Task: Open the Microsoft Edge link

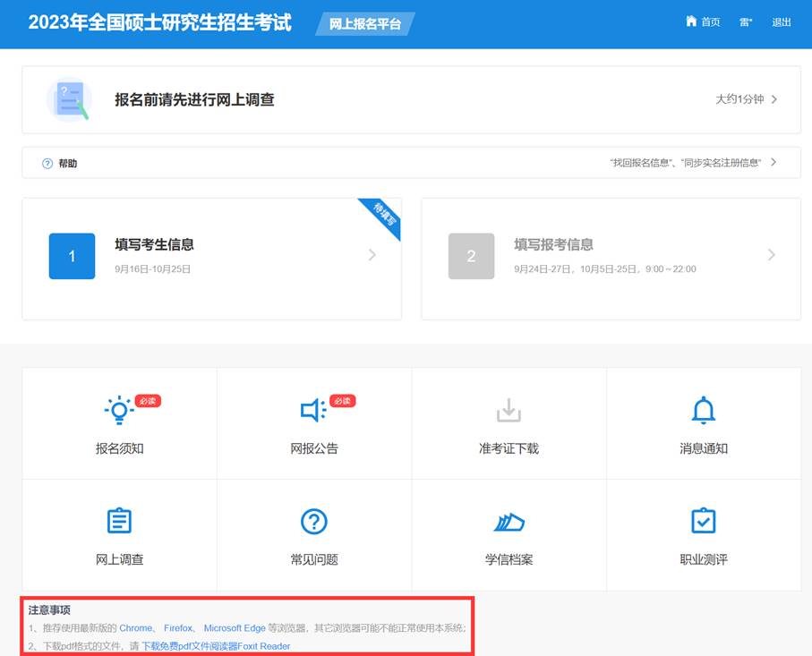Action: (235, 628)
